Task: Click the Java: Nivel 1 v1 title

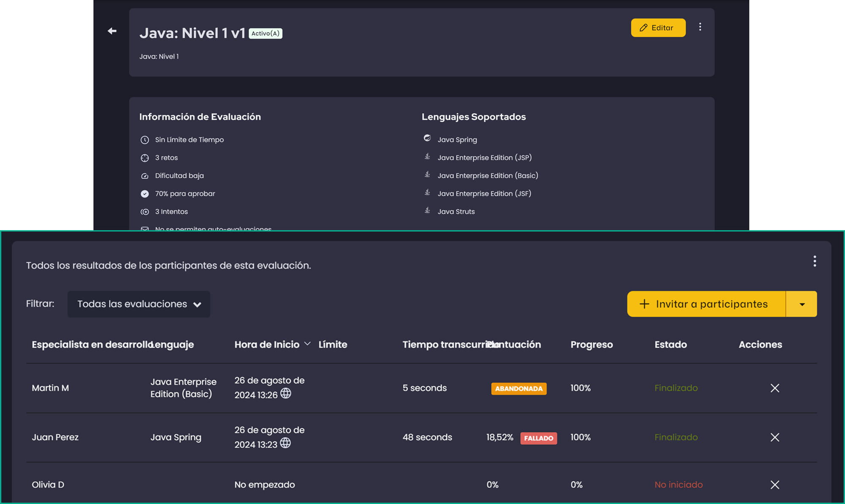Action: click(192, 33)
